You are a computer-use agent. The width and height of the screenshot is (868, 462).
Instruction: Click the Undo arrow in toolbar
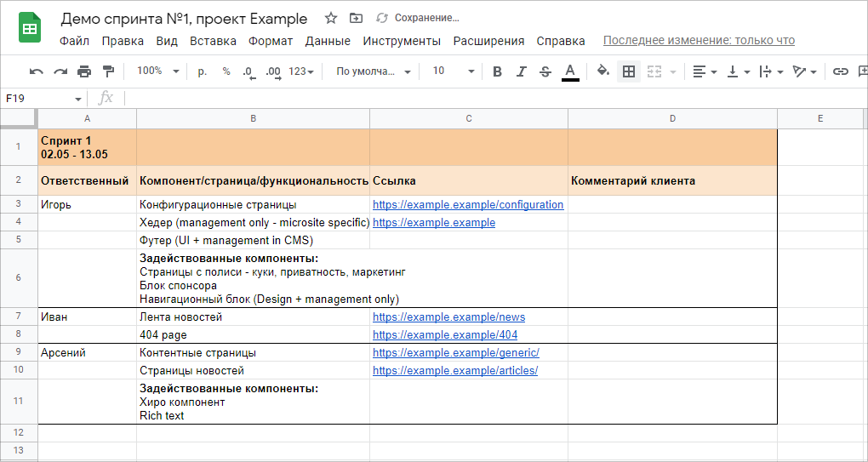(x=37, y=71)
